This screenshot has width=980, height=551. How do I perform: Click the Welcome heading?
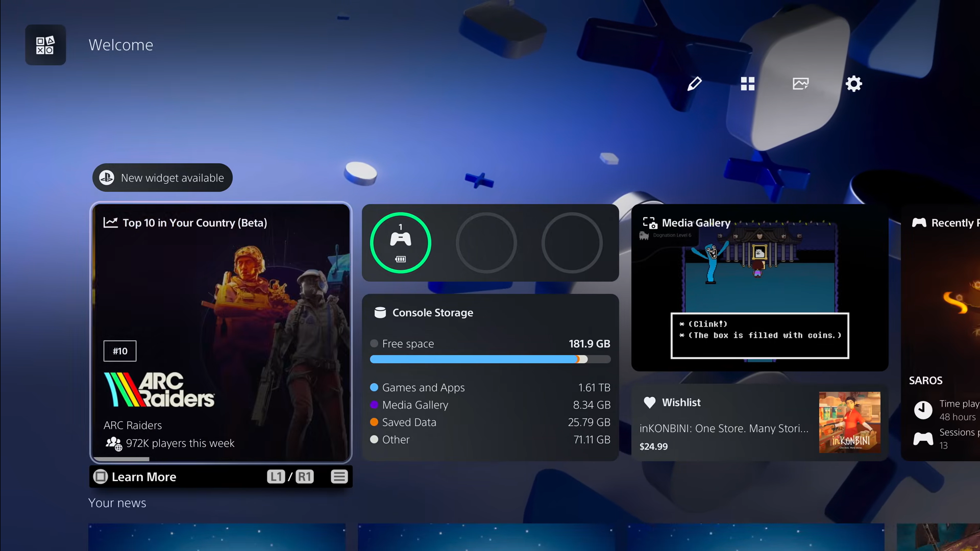click(x=121, y=45)
